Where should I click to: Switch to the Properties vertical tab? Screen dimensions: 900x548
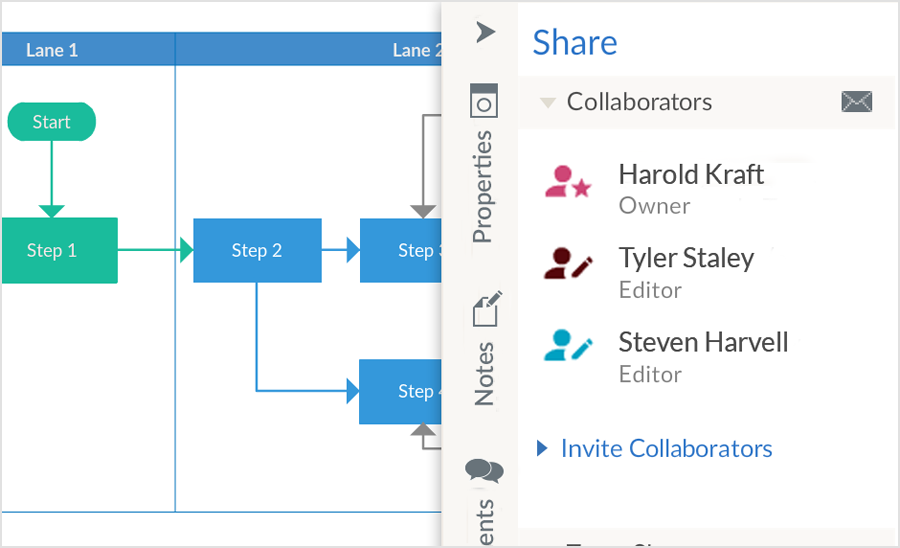pyautogui.click(x=483, y=187)
